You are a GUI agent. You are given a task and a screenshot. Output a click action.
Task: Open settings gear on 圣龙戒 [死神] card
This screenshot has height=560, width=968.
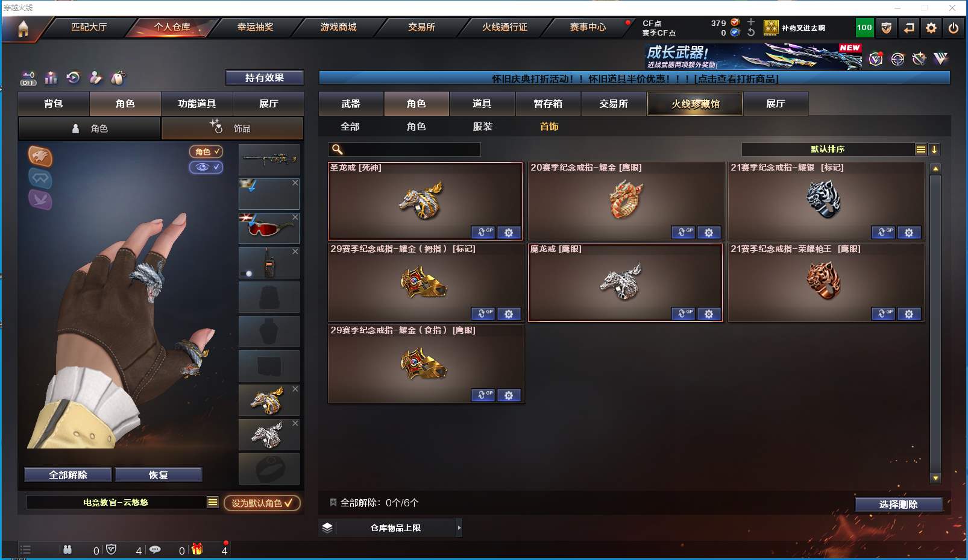coord(509,233)
